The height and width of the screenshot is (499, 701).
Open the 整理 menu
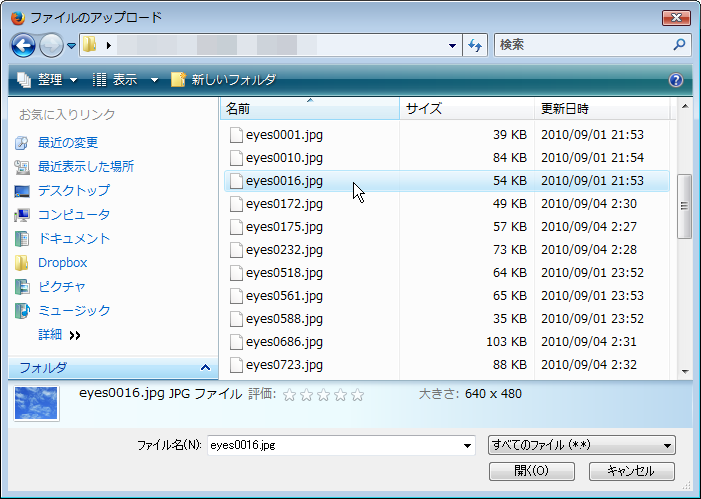[47, 80]
